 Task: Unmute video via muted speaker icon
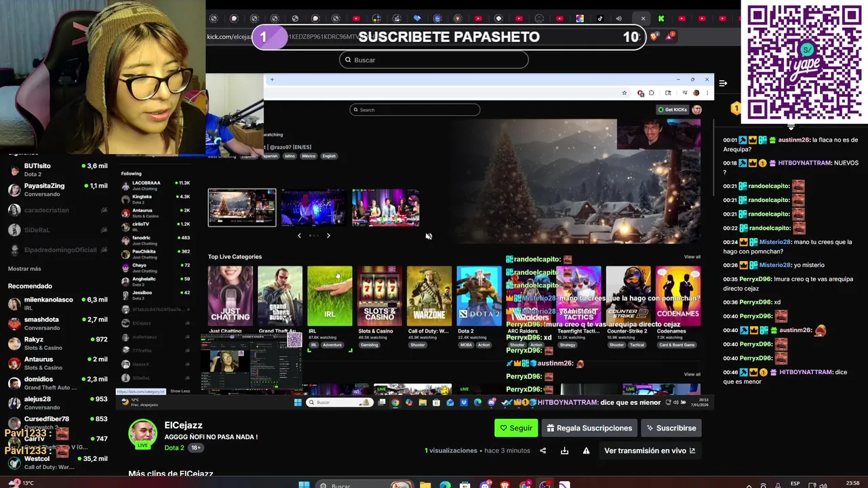[429, 237]
